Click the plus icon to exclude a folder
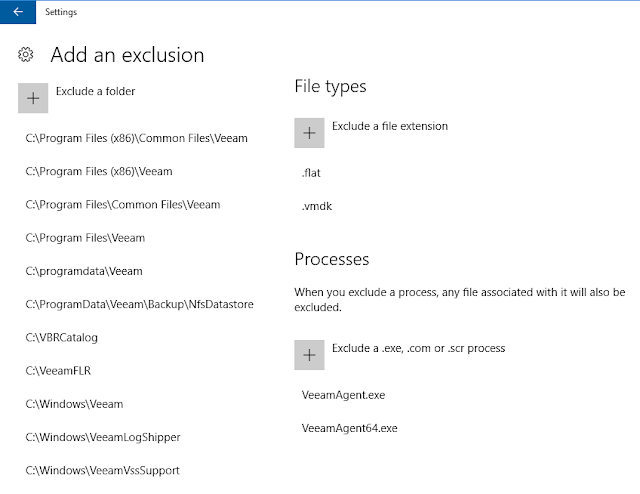The image size is (640, 494). coord(33,98)
